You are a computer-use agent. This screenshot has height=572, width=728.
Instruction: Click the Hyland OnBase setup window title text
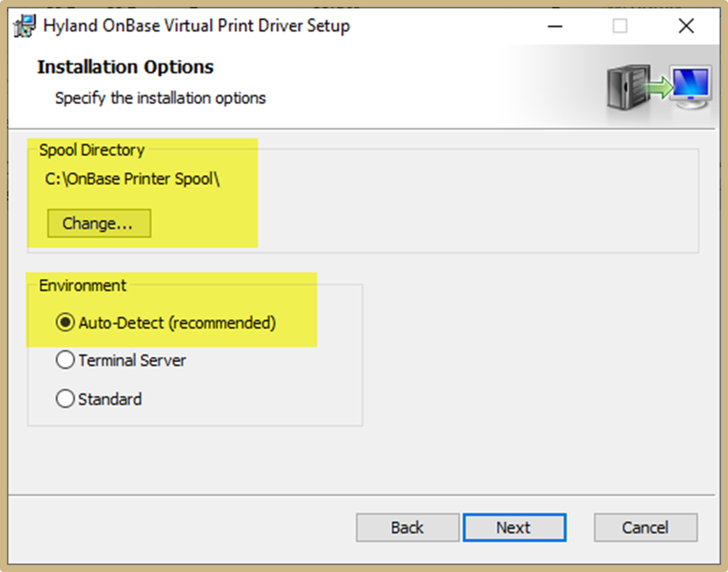click(196, 26)
